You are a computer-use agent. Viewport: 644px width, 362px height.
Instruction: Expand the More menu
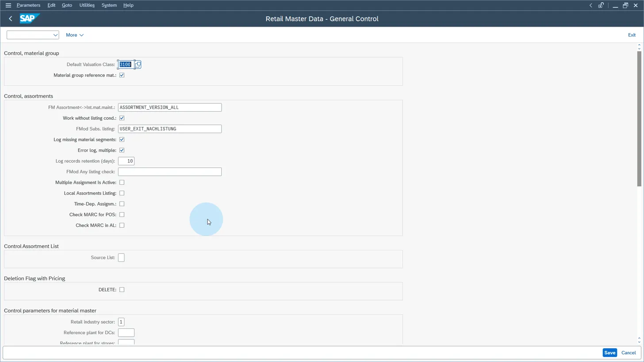(75, 35)
